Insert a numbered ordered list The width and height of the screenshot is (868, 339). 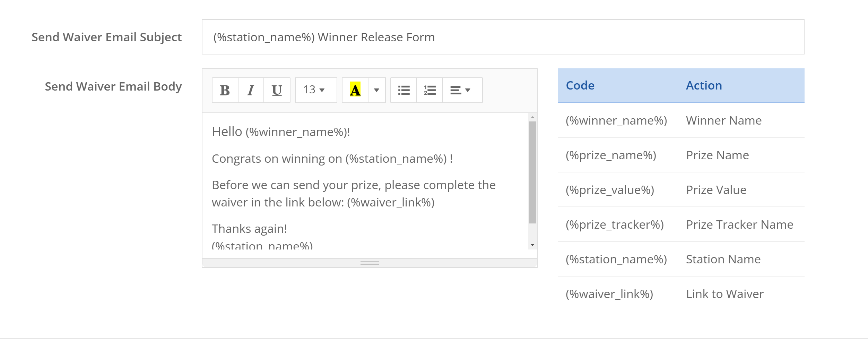(429, 90)
